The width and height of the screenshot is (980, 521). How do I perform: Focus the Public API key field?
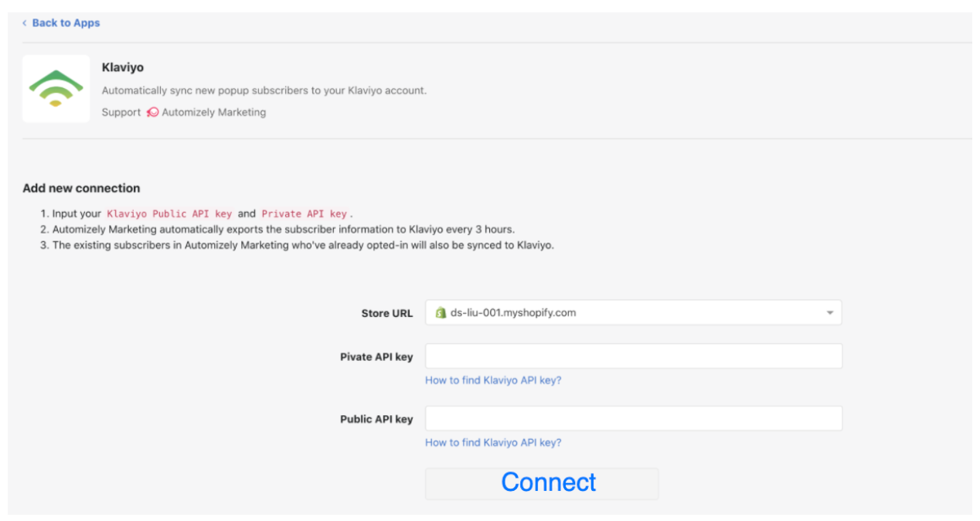pyautogui.click(x=633, y=418)
